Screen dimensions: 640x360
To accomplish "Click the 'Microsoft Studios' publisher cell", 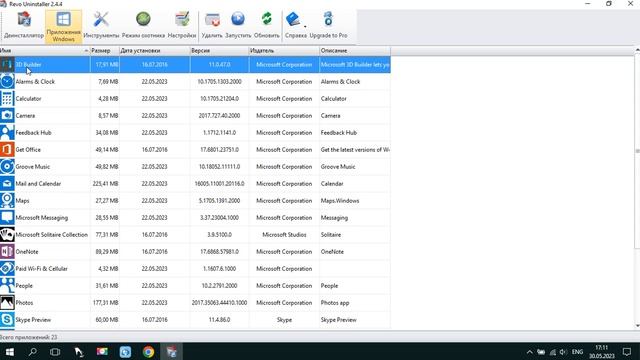I will click(x=284, y=235).
